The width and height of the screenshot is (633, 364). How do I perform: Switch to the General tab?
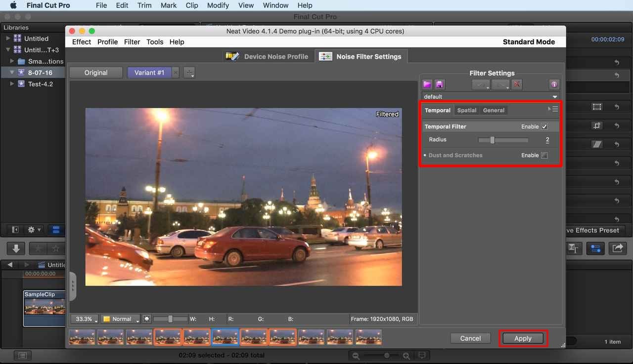pos(494,110)
